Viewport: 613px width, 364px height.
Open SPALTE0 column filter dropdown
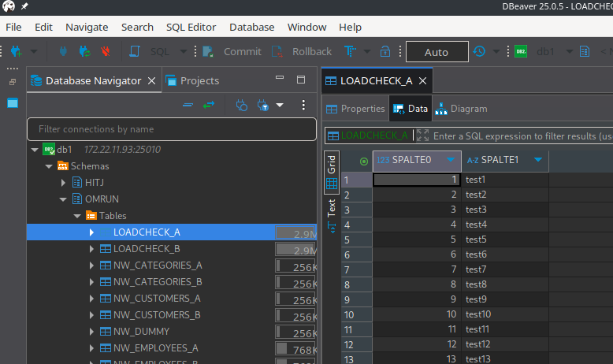point(451,159)
